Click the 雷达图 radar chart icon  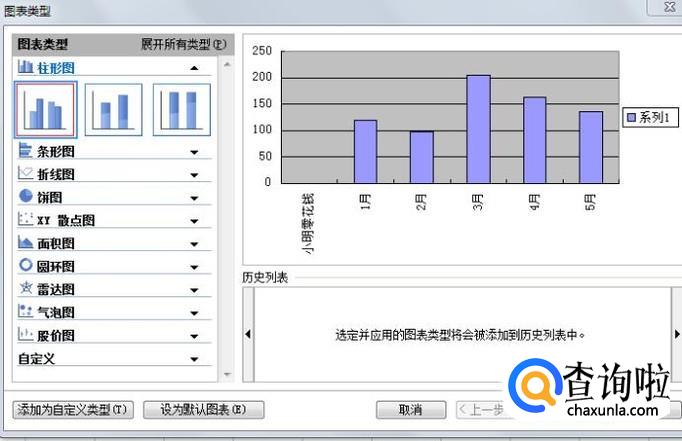pyautogui.click(x=25, y=288)
